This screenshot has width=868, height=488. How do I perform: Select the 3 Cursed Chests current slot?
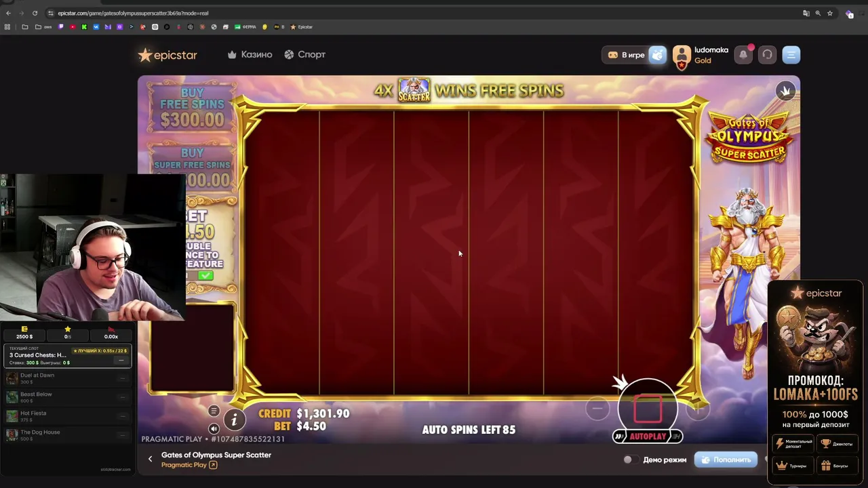pyautogui.click(x=68, y=355)
